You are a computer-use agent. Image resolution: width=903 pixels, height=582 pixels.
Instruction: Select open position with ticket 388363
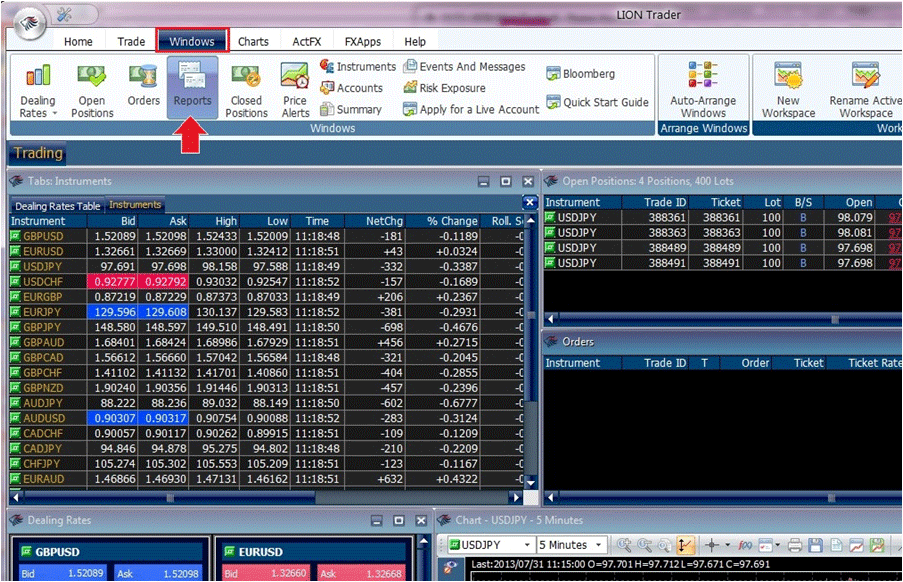tap(723, 233)
